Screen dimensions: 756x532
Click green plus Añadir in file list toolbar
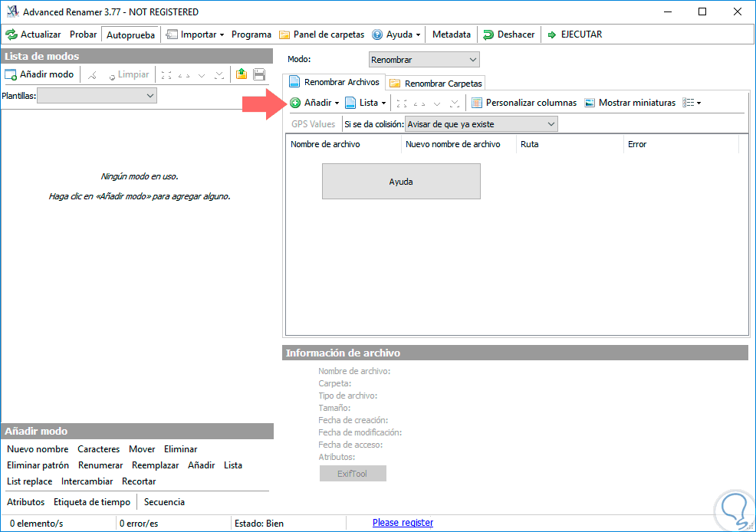pyautogui.click(x=311, y=103)
